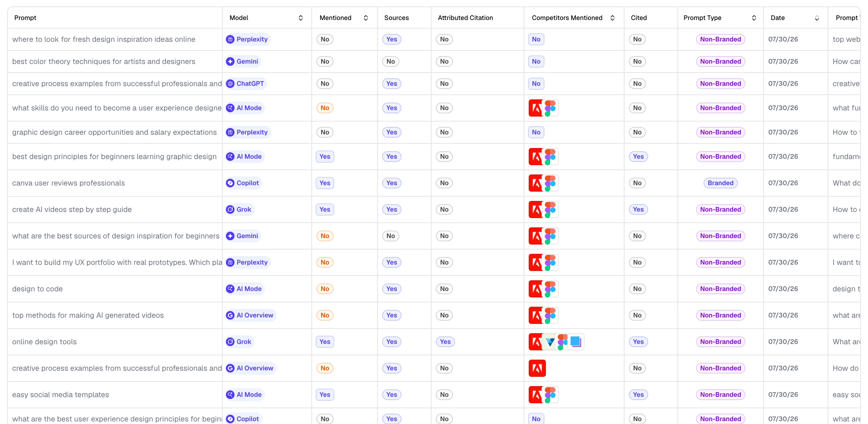
Task: Click the Branded tag in the canva row
Action: click(x=720, y=183)
